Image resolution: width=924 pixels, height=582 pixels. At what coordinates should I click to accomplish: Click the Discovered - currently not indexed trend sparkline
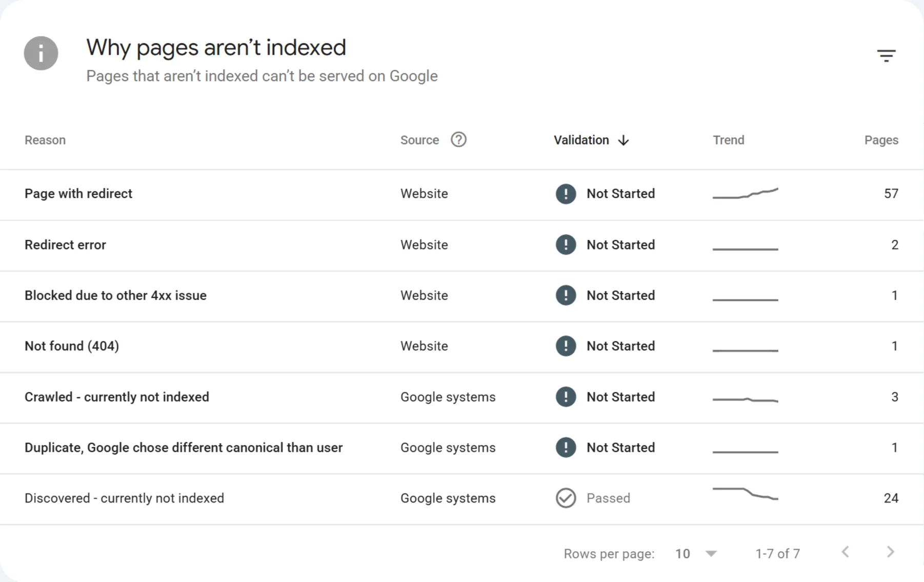click(x=745, y=494)
